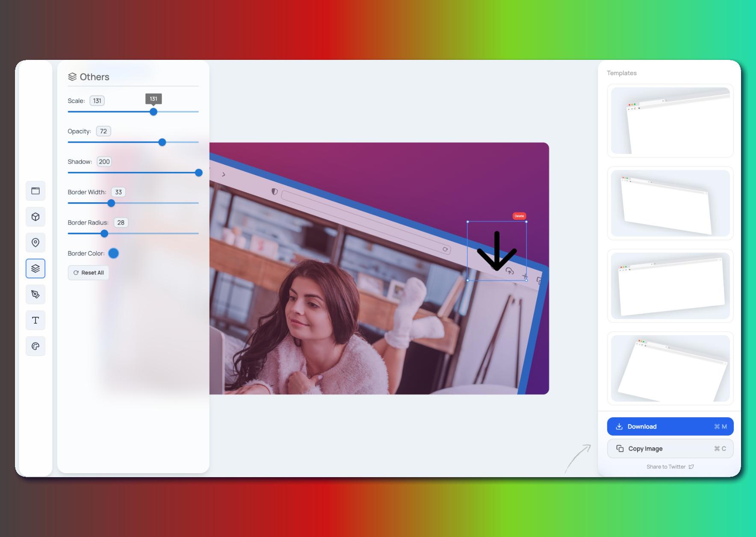Select the pen drawing tool icon
The width and height of the screenshot is (756, 537).
coord(35,294)
